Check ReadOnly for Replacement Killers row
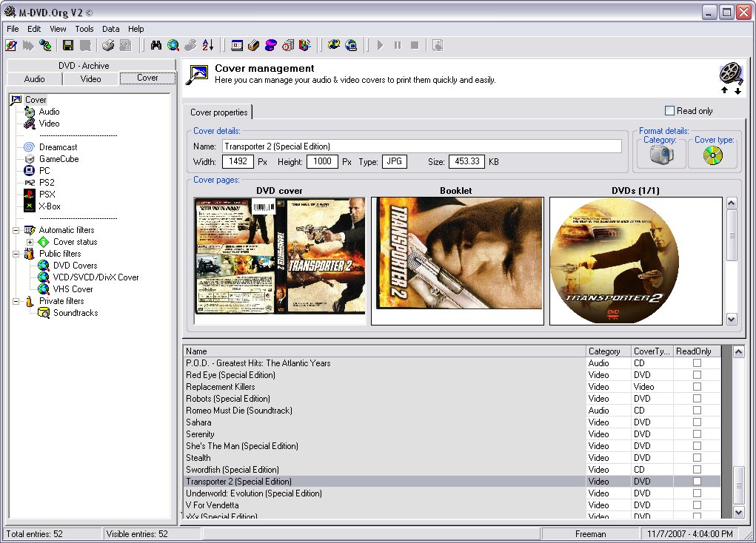Viewport: 756px width, 543px height. [x=697, y=386]
